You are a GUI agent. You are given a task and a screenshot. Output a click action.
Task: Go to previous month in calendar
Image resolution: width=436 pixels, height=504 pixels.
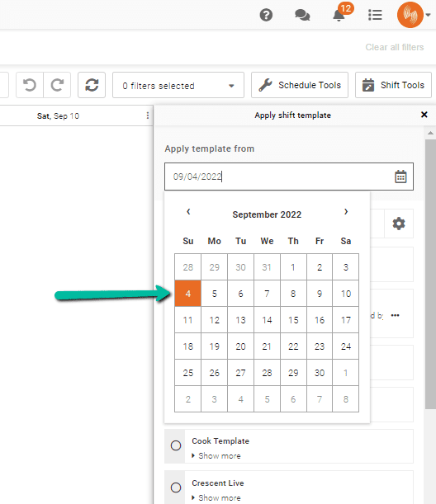click(x=188, y=211)
